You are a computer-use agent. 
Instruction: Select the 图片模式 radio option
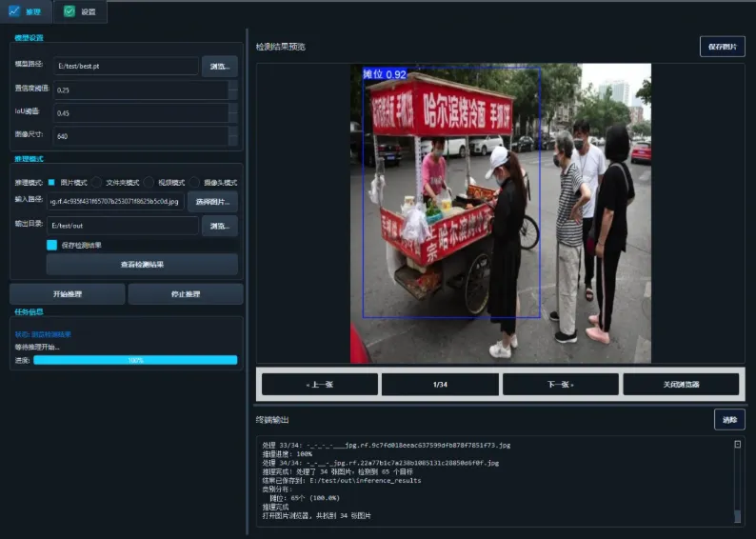coord(68,182)
